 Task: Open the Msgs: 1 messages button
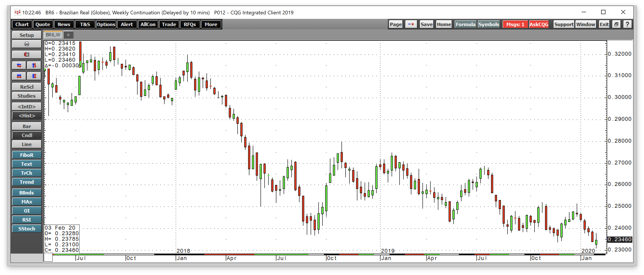coord(515,24)
